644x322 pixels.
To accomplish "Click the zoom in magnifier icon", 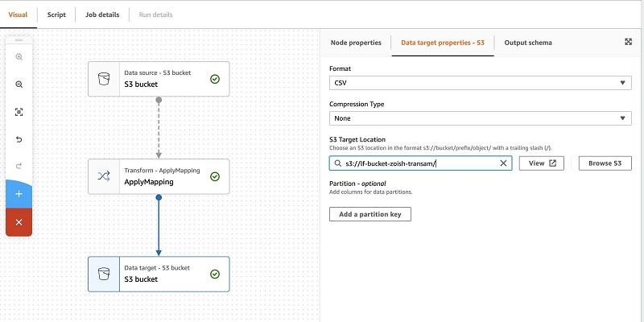I will coord(19,57).
